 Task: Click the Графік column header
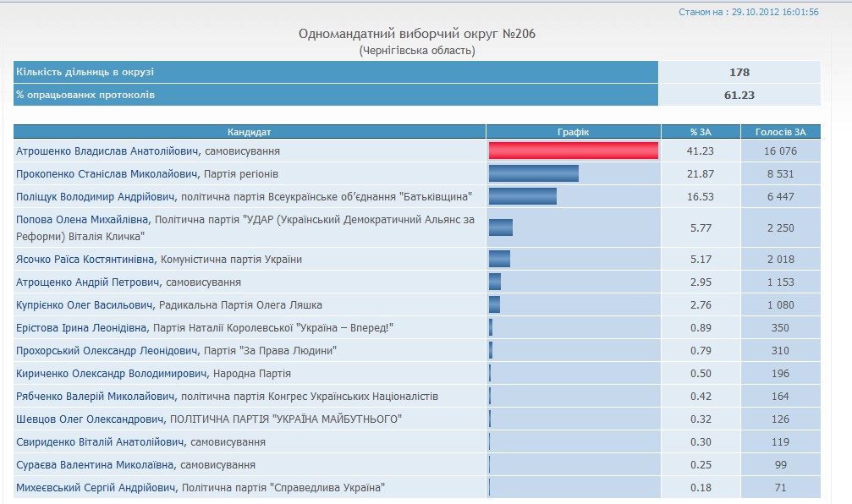[x=573, y=132]
